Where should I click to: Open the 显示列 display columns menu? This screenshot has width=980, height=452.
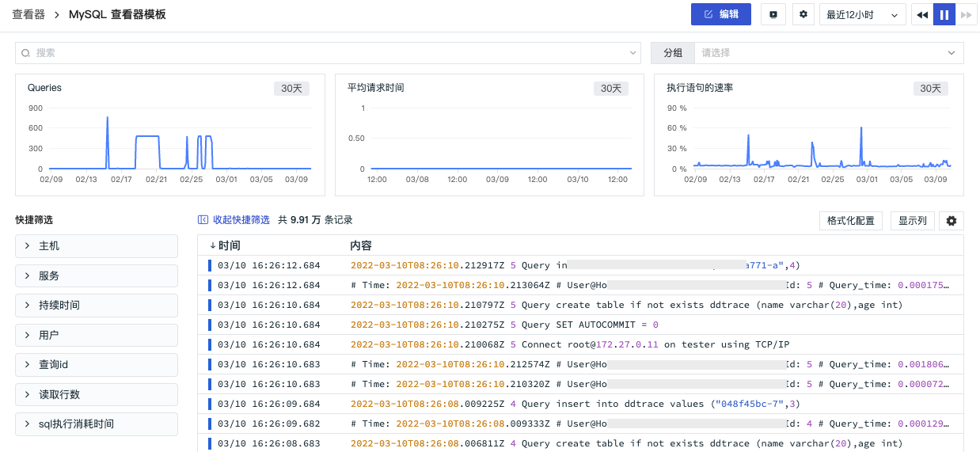[913, 221]
